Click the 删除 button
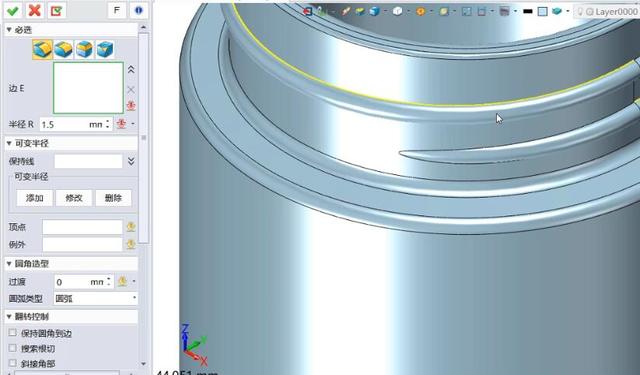This screenshot has width=640, height=375. click(x=113, y=198)
